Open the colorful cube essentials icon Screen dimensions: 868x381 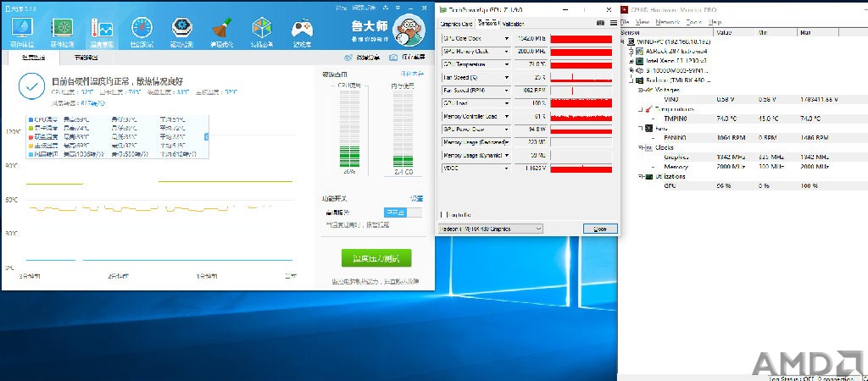pyautogui.click(x=262, y=28)
